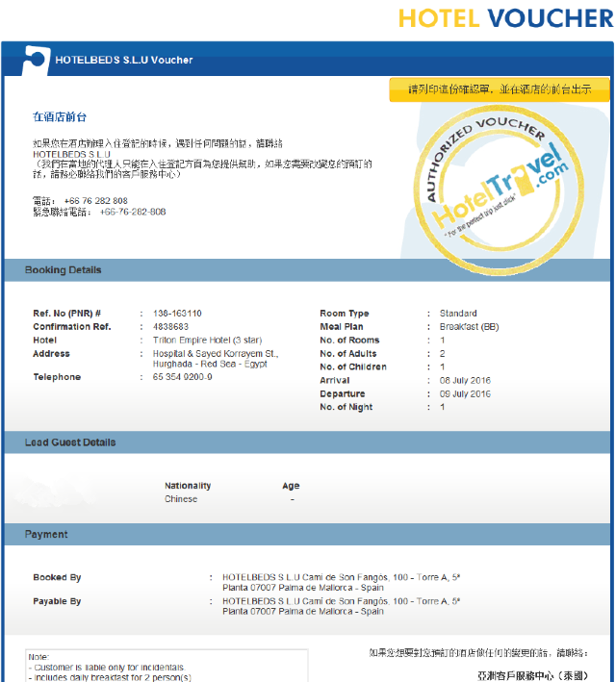Click the Arrival date 08 July 2016
This screenshot has height=682, width=616.
465,381
